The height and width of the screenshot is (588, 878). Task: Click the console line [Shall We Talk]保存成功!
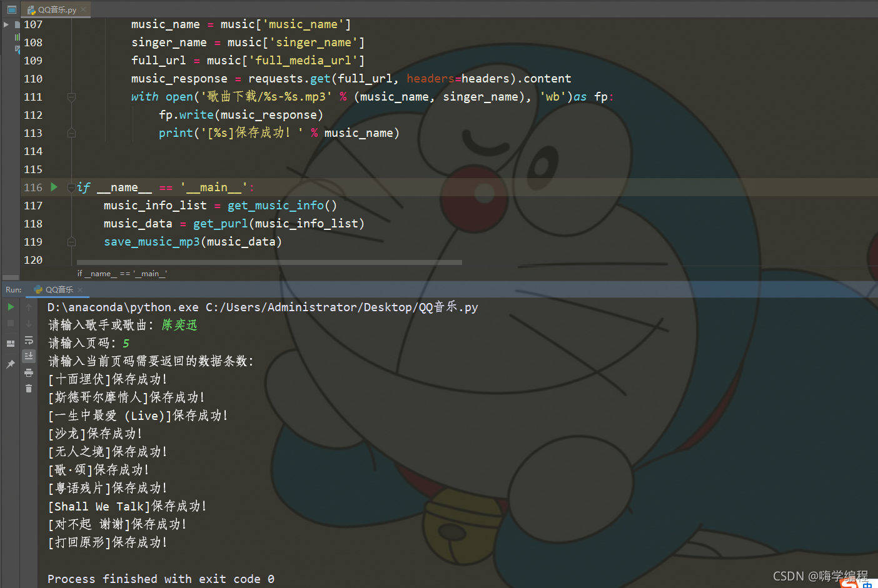point(128,506)
